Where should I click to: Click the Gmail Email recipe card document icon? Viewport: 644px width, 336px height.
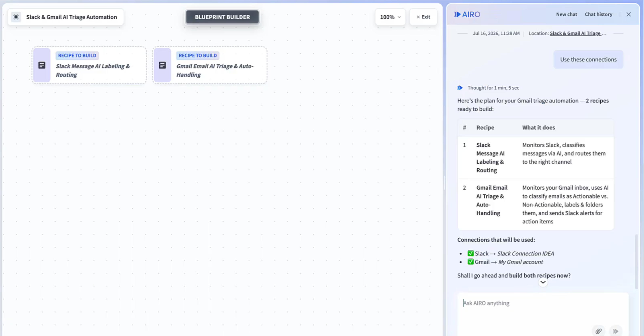coord(162,65)
